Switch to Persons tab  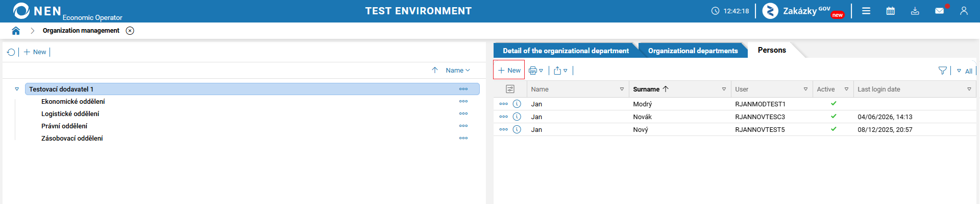tap(772, 50)
